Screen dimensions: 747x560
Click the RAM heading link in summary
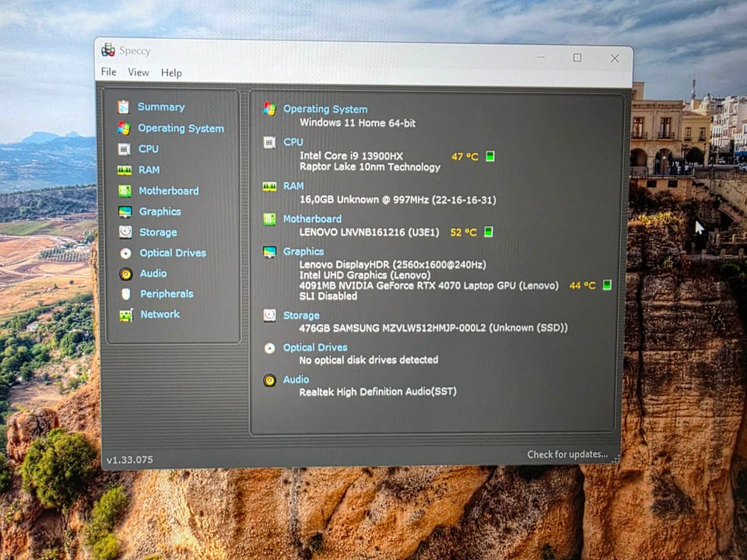click(293, 186)
